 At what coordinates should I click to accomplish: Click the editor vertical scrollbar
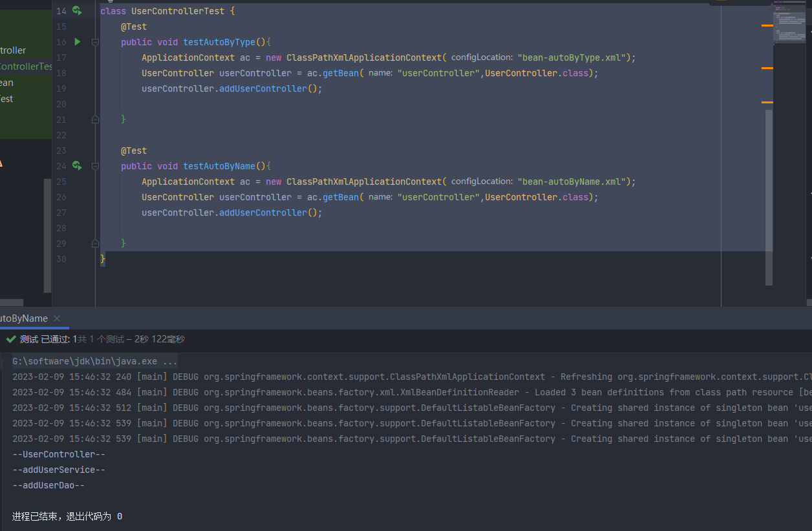(x=769, y=194)
